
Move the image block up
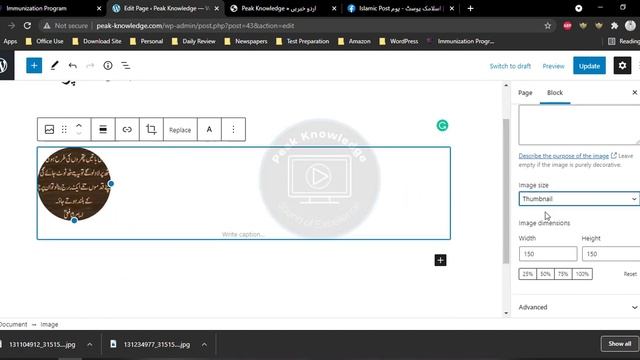pyautogui.click(x=79, y=125)
